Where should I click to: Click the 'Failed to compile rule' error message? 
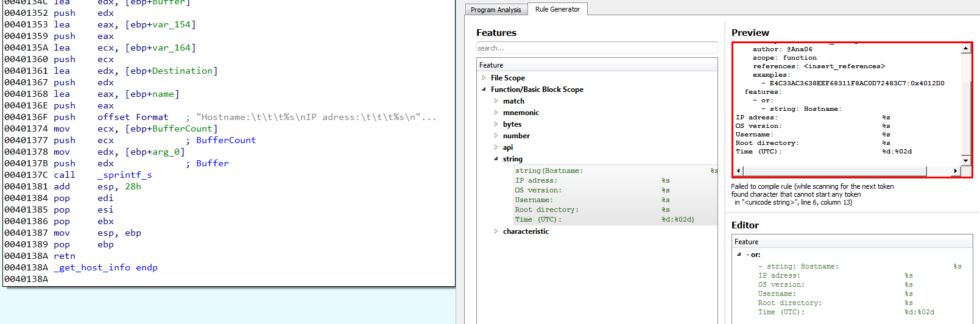[813, 194]
